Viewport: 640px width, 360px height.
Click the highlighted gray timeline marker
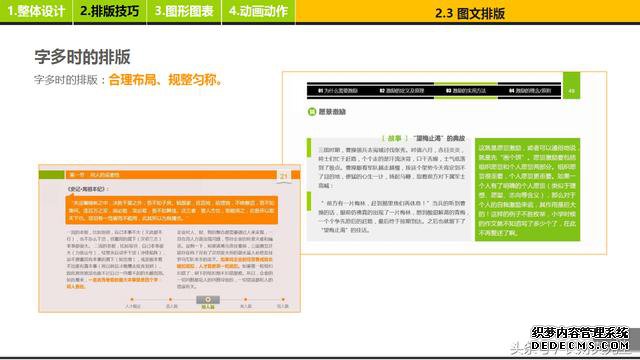tap(208, 300)
